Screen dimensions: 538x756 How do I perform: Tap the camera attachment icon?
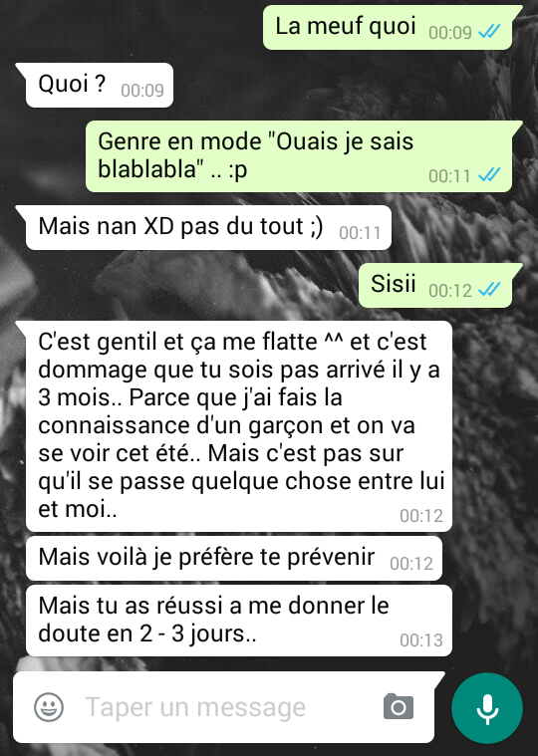[x=399, y=707]
